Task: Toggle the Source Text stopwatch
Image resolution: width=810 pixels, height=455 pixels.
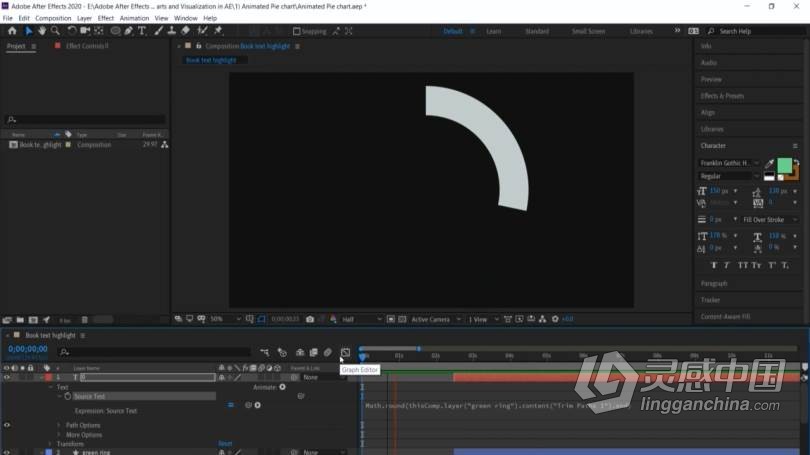Action: [x=68, y=396]
